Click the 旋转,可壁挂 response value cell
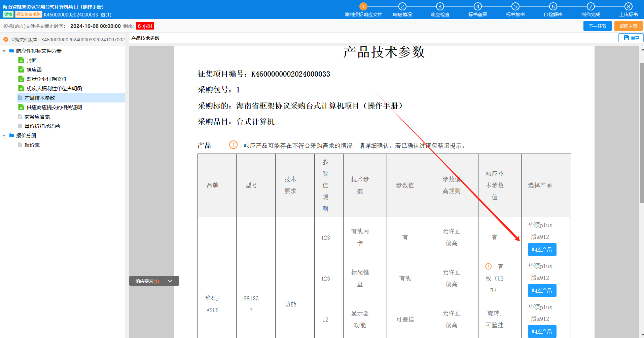644x338 pixels. (x=500, y=319)
